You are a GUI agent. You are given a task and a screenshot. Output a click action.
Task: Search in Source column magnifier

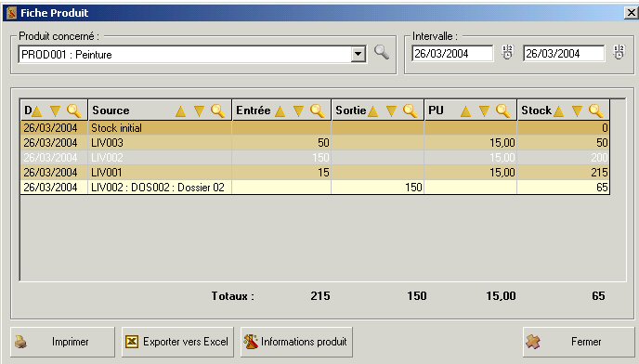click(x=217, y=110)
